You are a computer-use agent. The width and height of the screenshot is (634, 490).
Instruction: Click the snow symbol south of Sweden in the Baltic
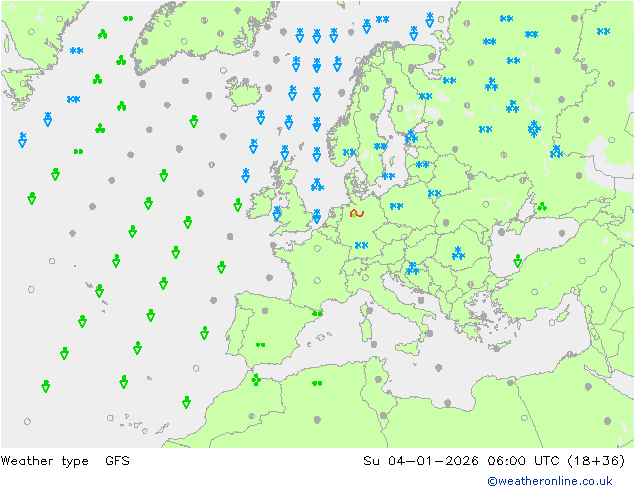(389, 176)
